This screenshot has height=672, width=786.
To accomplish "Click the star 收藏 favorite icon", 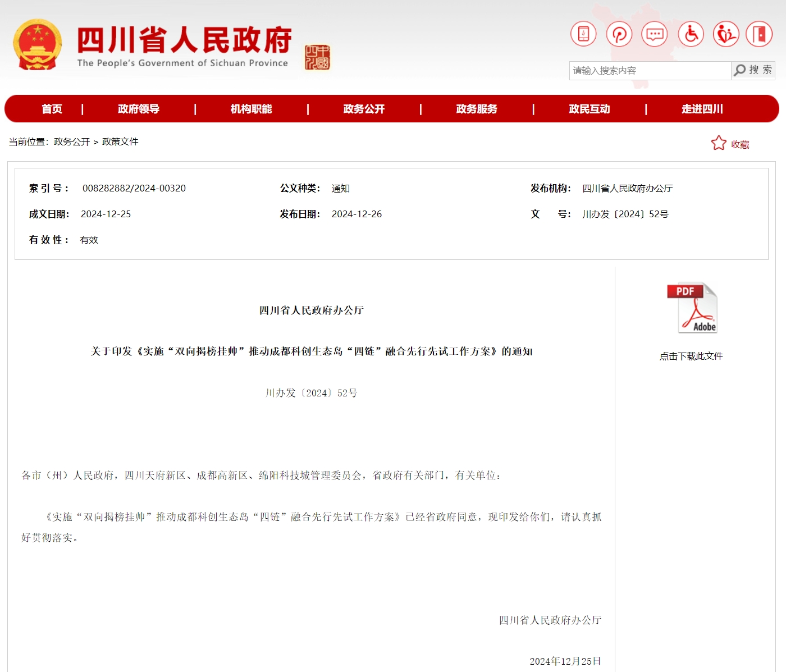I will click(x=719, y=144).
